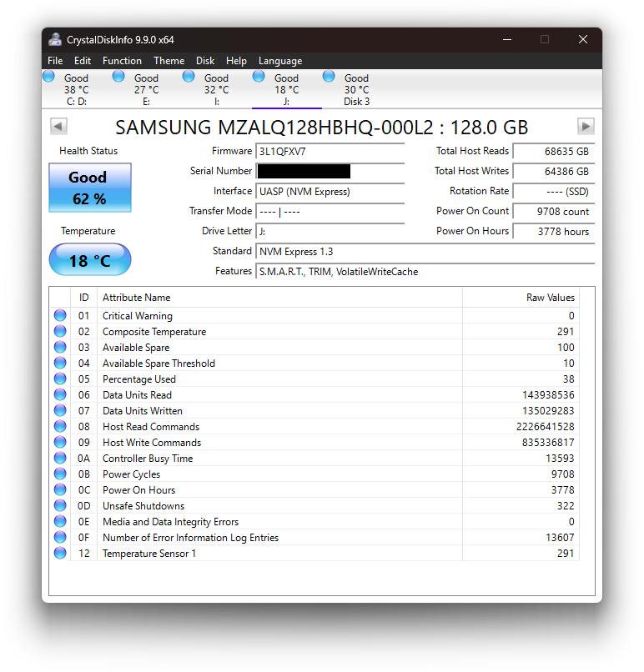Click the CrystalDiskInfo app icon in title bar
Screen dimensions: 644x672
pyautogui.click(x=55, y=39)
